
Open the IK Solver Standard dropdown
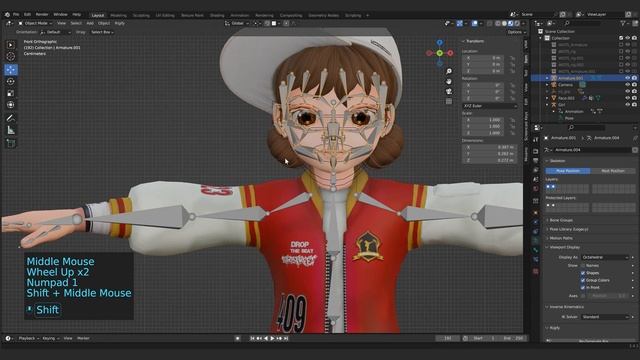(x=605, y=317)
